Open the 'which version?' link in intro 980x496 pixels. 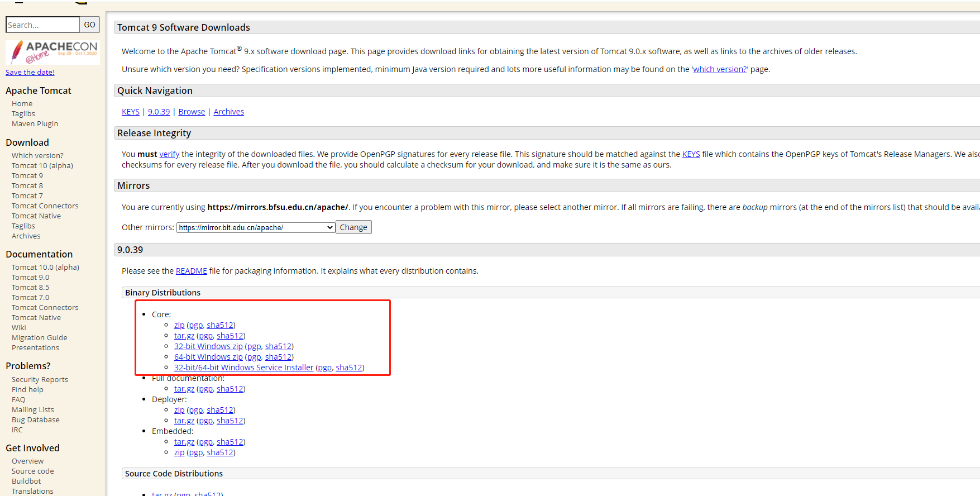[x=720, y=69]
